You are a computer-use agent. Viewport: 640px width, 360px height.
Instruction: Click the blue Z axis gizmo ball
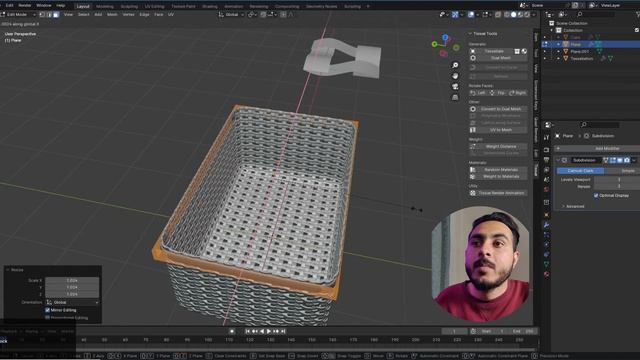tap(445, 38)
